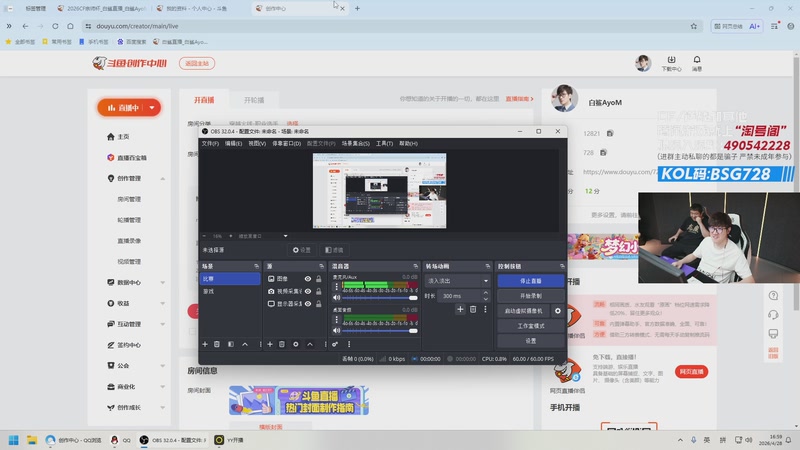Open 消息 bell icon in Douyu header
Screen dimensions: 800x450
coord(697,63)
